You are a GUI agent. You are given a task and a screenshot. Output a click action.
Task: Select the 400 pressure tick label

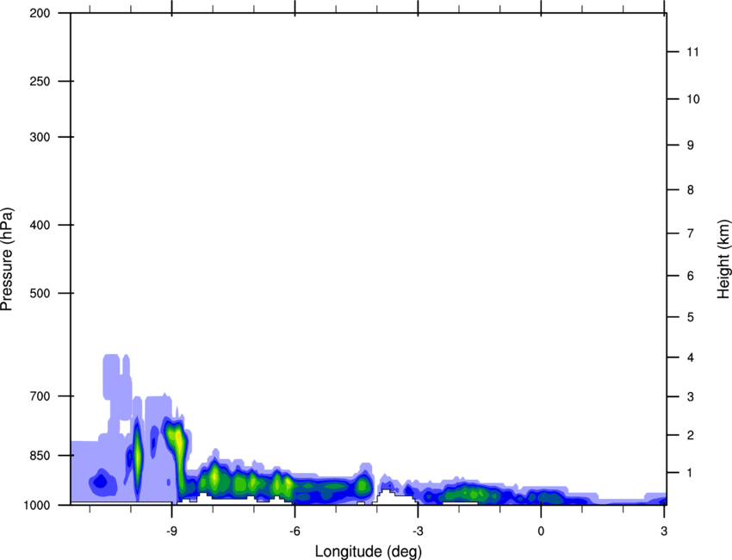pyautogui.click(x=40, y=225)
